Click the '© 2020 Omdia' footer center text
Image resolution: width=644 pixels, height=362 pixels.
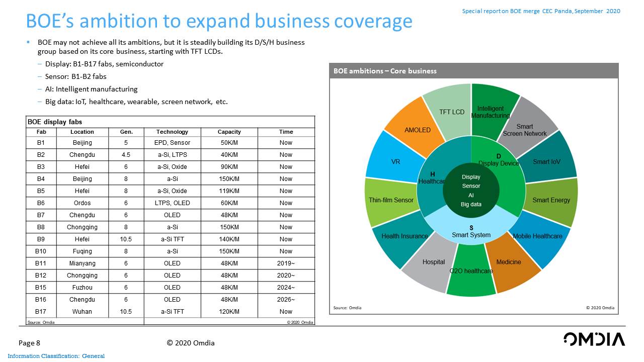tap(191, 343)
